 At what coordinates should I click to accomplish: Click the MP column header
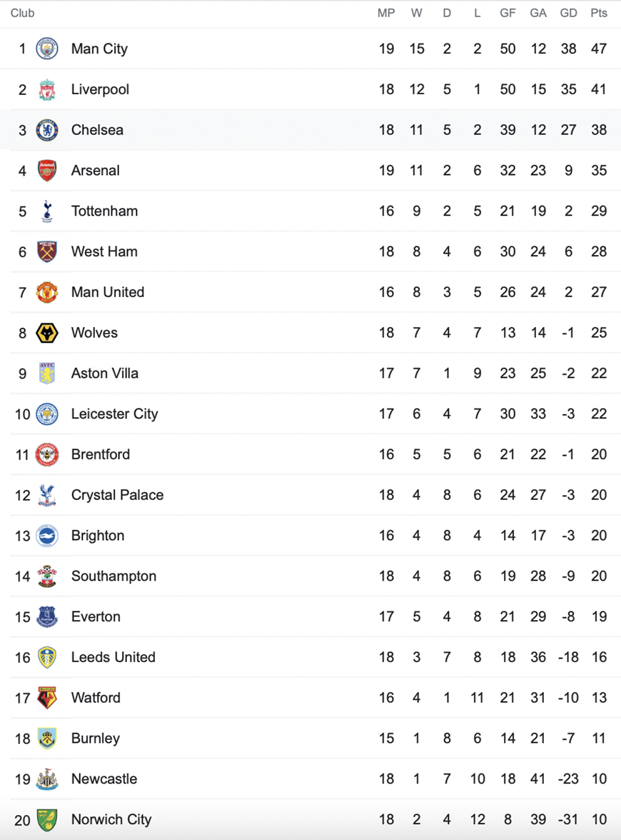point(386,13)
